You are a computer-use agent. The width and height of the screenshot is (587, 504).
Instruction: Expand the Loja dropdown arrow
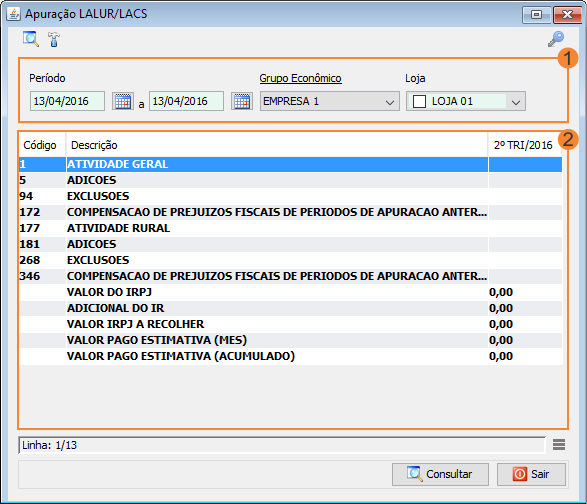pos(516,101)
